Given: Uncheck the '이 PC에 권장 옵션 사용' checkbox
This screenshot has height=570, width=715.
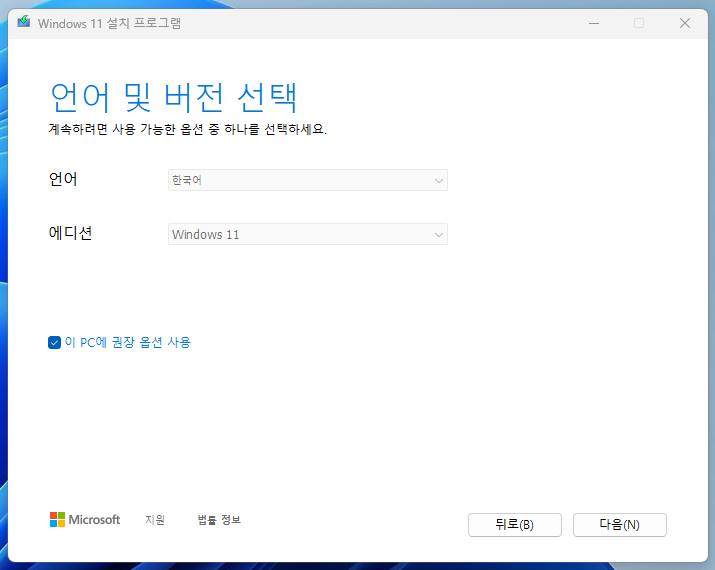Looking at the screenshot, I should [54, 342].
